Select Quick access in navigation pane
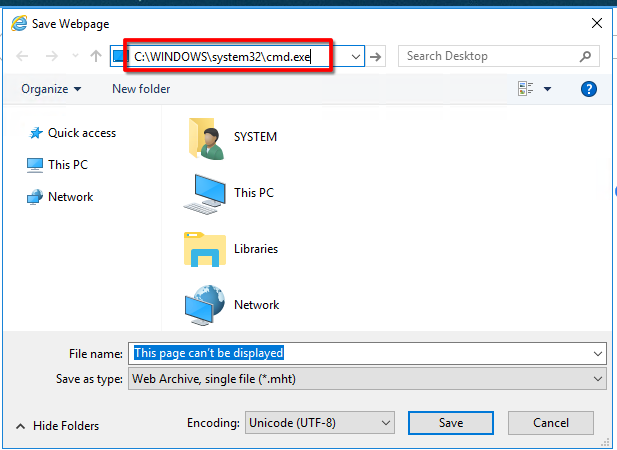617x450 pixels. pyautogui.click(x=81, y=133)
